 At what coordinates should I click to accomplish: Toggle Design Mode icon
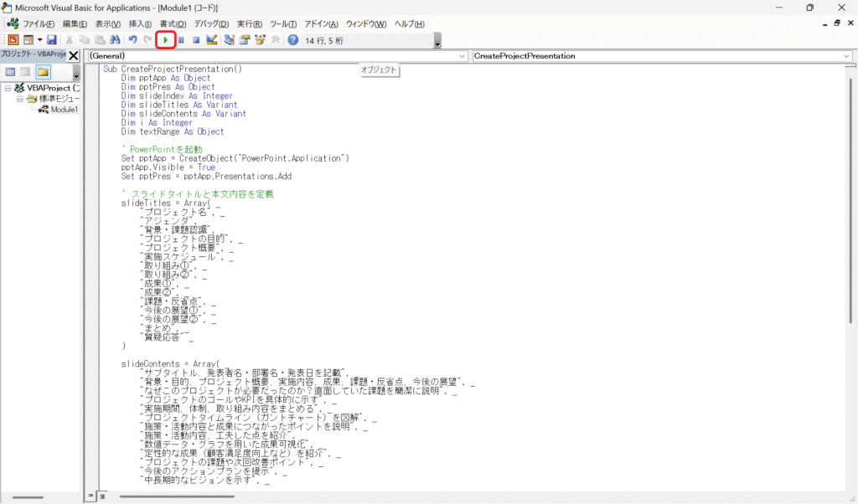pyautogui.click(x=212, y=40)
